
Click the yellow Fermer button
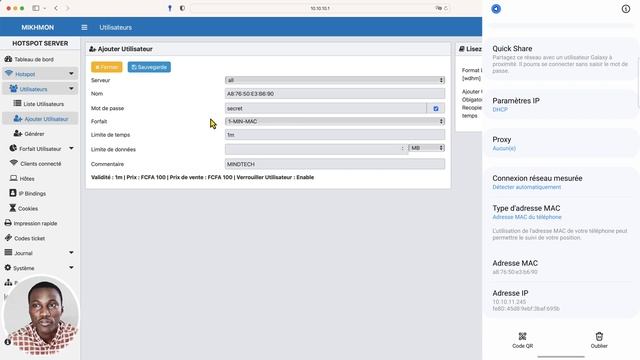point(107,67)
